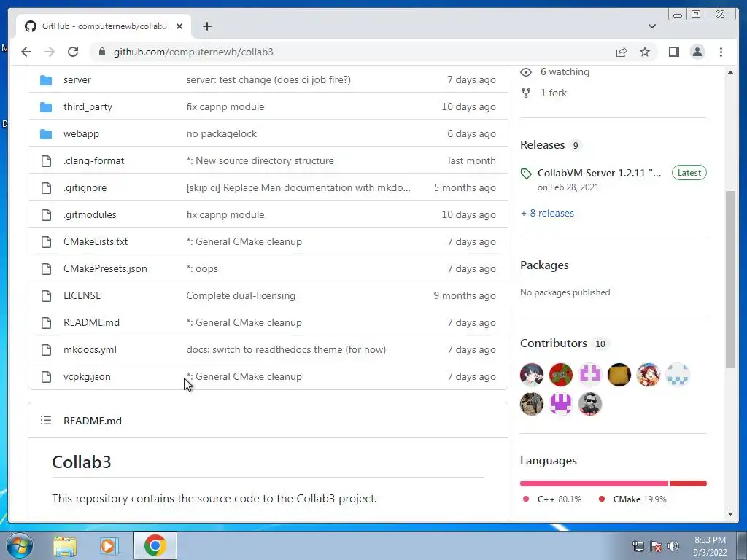Click the CMakeLists.txt file icon
The height and width of the screenshot is (560, 747).
click(46, 242)
